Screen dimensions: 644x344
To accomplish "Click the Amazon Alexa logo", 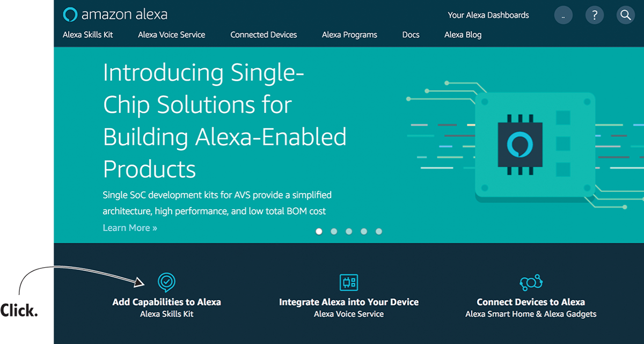I will (x=115, y=14).
